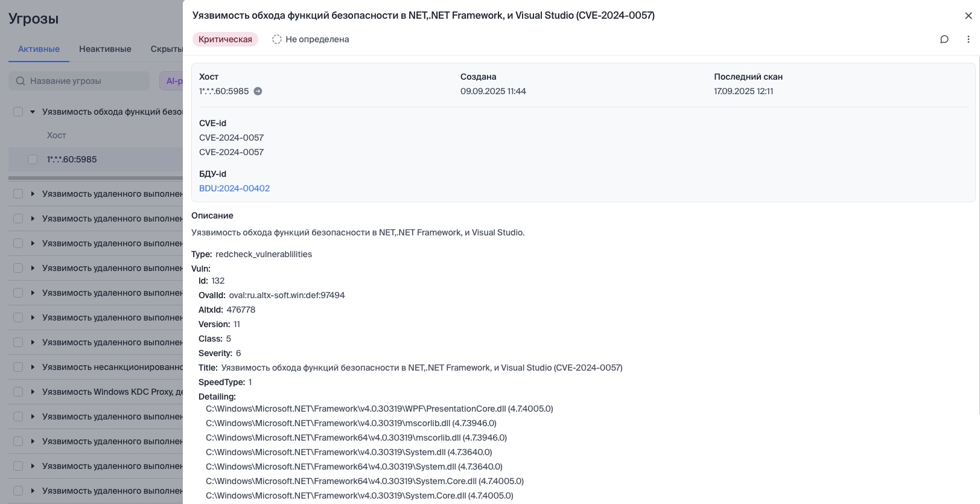Open the BDU:2024-00402 link
Viewport: 980px width, 504px height.
pos(234,188)
